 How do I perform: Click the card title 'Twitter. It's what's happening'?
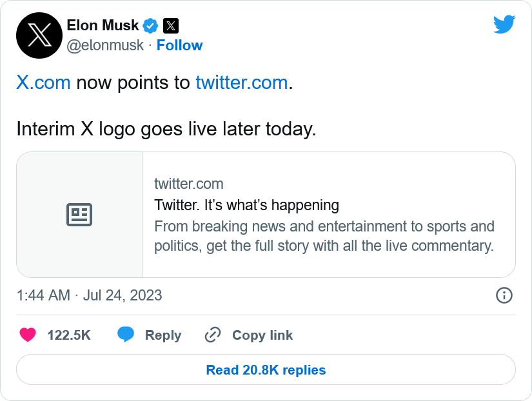pos(246,205)
